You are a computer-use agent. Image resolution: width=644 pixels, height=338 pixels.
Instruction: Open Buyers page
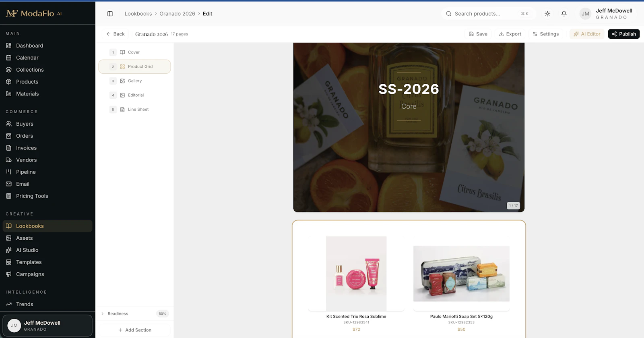tap(47, 124)
